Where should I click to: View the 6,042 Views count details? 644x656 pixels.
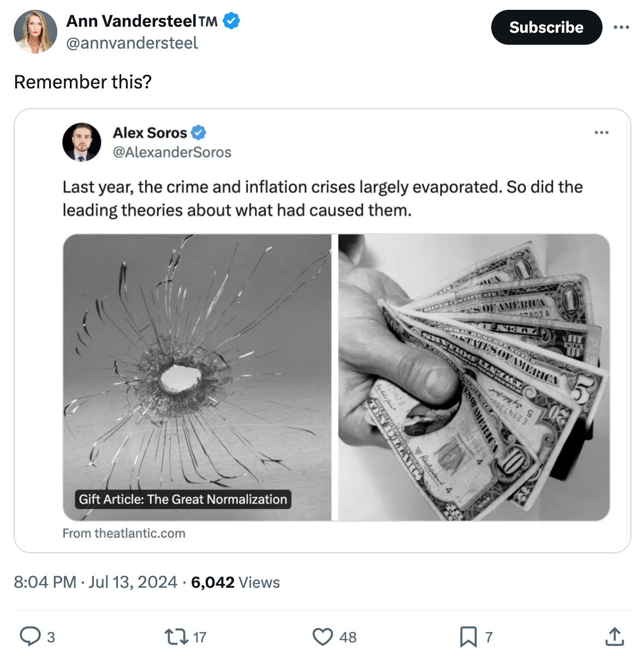pyautogui.click(x=235, y=582)
